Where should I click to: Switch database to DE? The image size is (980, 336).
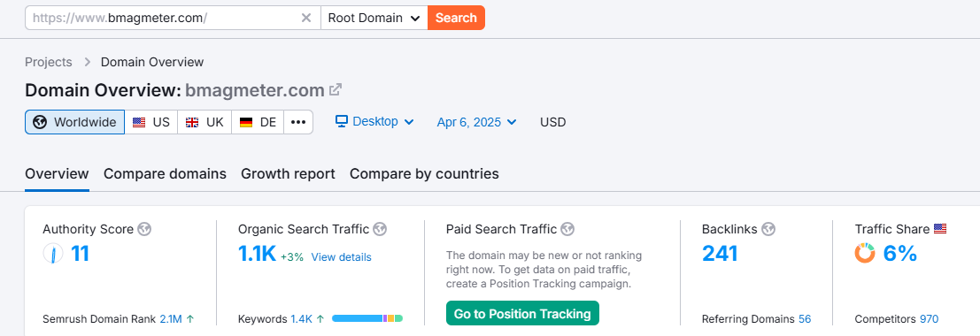coord(258,122)
